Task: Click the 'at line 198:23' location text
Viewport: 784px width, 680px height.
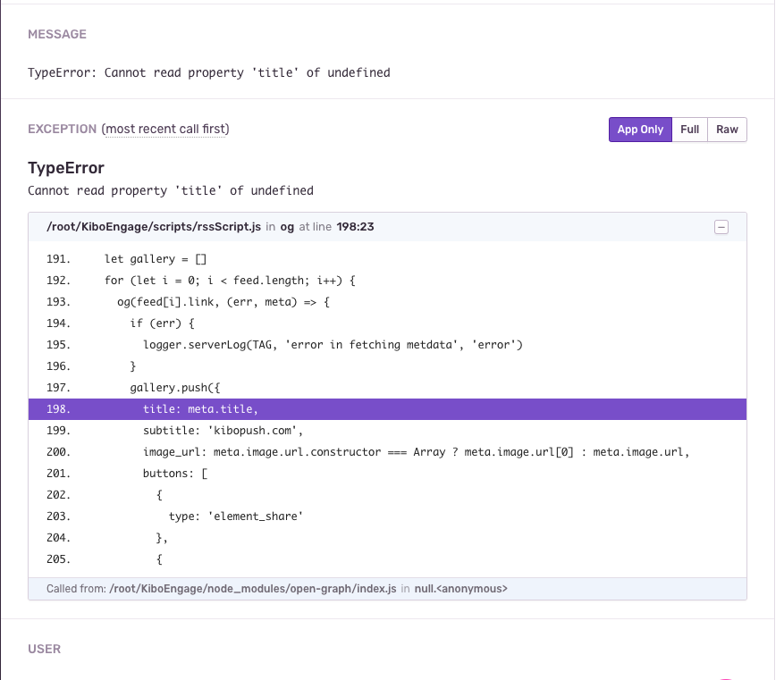Action: [x=336, y=227]
